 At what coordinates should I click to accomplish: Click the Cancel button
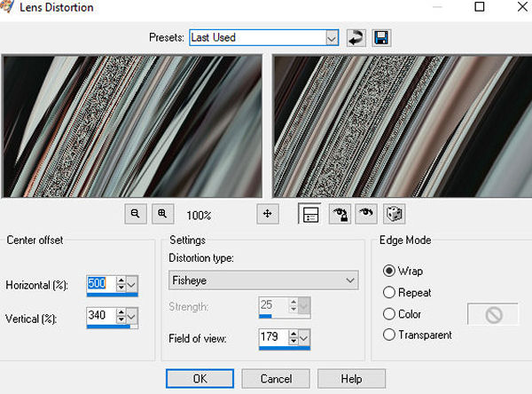(276, 378)
